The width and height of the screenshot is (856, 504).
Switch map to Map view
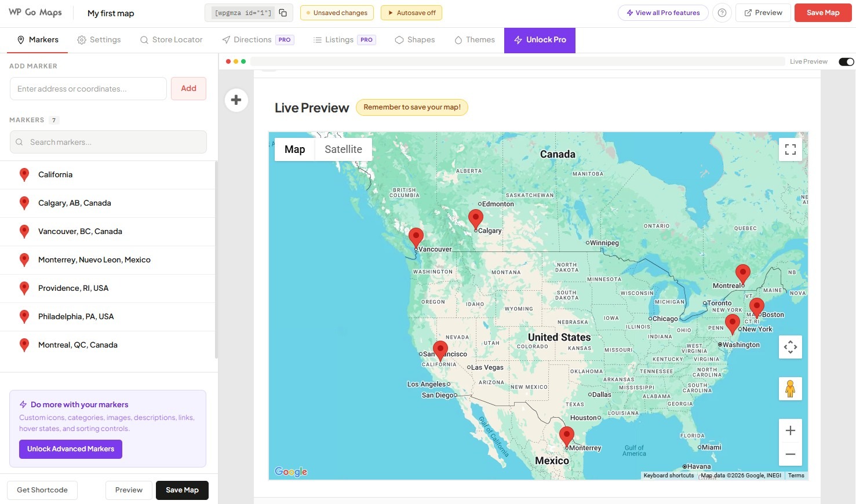(x=294, y=149)
